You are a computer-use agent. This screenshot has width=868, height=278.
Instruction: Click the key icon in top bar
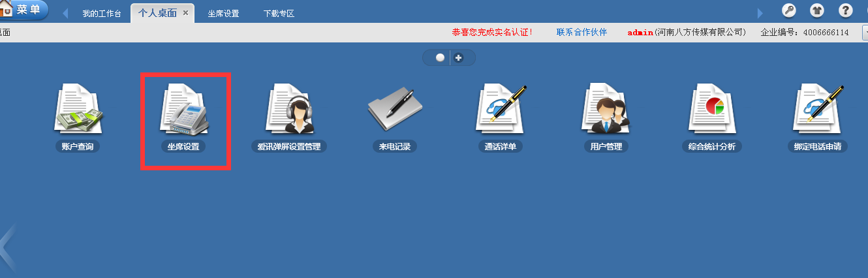788,10
